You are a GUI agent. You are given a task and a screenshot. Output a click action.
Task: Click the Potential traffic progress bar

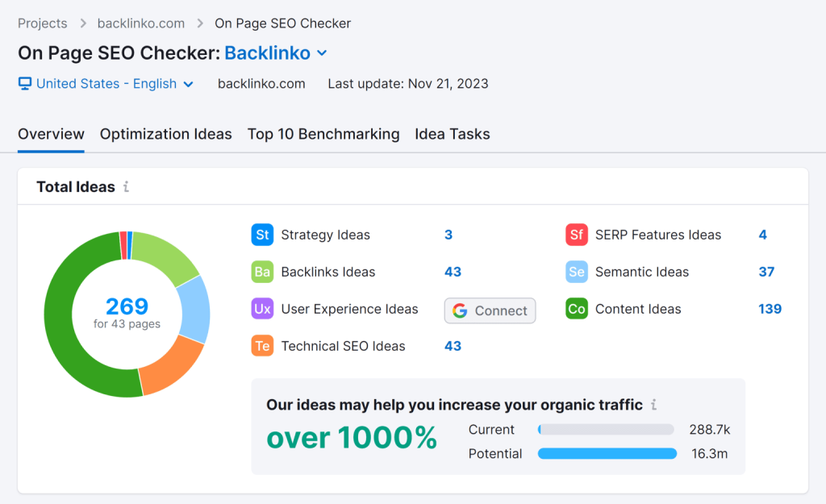coord(607,454)
